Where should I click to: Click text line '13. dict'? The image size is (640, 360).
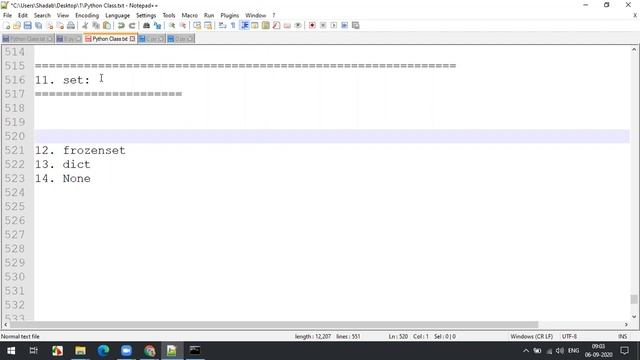pos(62,164)
